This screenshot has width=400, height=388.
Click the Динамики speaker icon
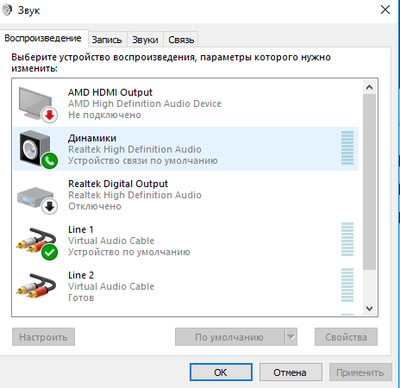38,149
